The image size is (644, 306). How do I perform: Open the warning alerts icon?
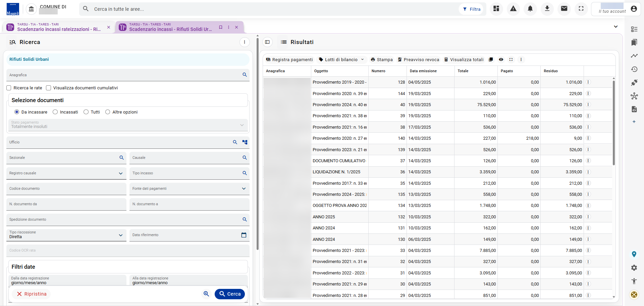click(x=513, y=9)
